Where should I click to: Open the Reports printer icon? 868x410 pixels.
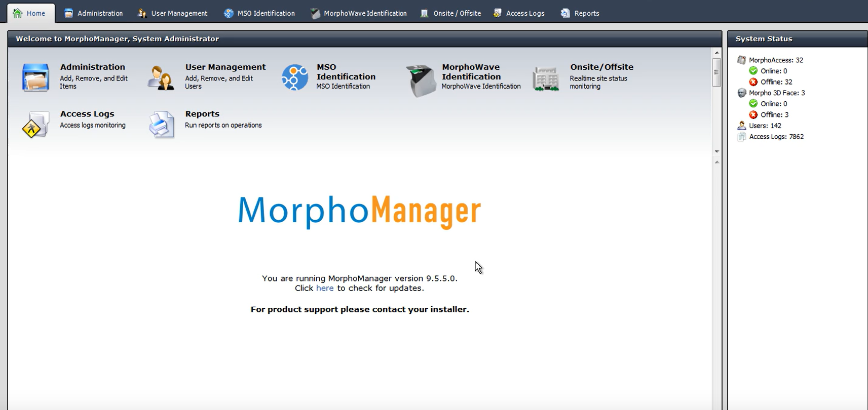click(x=162, y=125)
